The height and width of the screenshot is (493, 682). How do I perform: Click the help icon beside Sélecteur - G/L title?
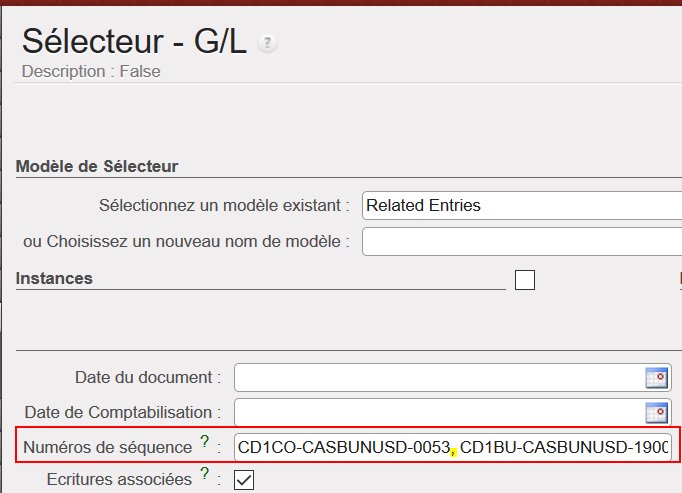click(267, 43)
